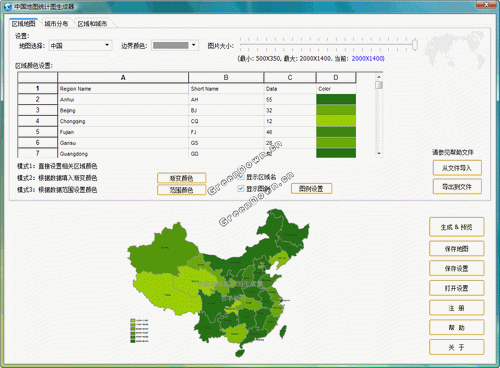Open the border color dropdown arrow
Screen dimensions: 500x368
193,45
